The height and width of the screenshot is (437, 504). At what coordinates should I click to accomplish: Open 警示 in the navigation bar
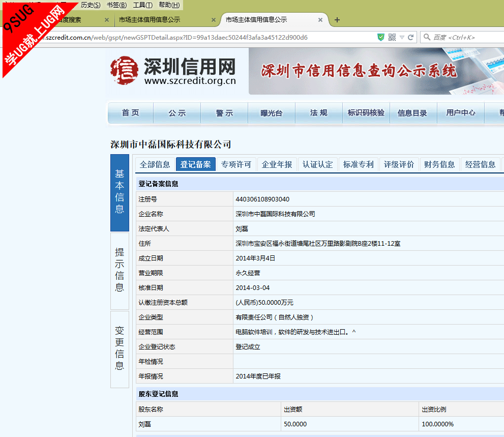(x=224, y=113)
